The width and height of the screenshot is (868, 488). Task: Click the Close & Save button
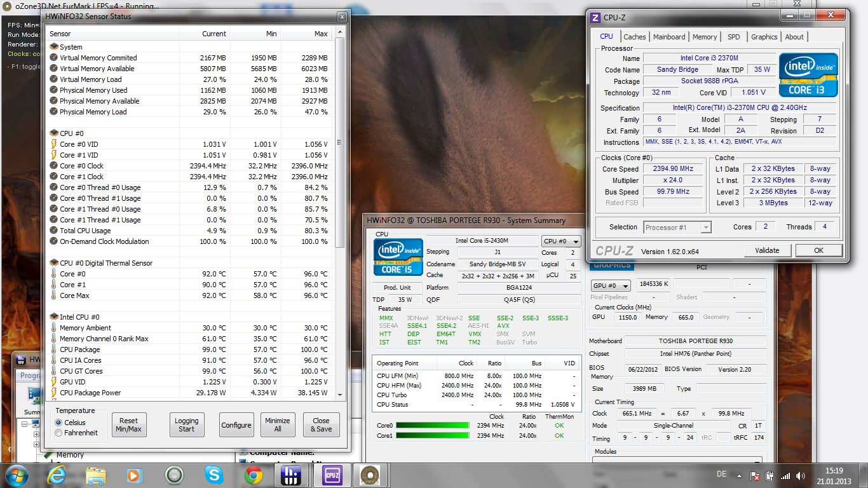(321, 425)
